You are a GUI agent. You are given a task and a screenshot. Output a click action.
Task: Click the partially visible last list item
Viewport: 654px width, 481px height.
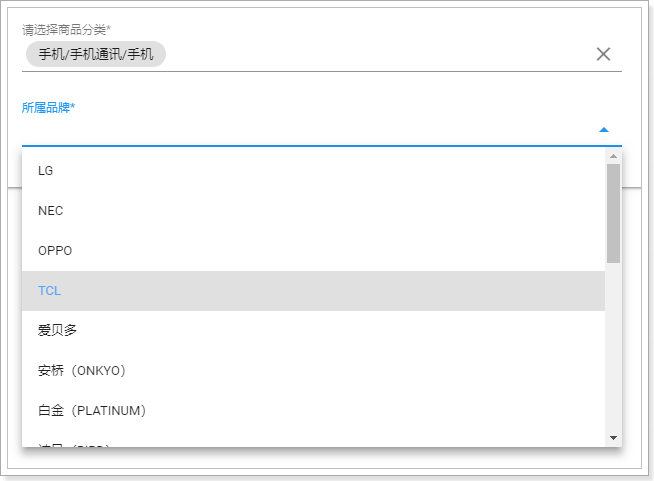[x=75, y=442]
